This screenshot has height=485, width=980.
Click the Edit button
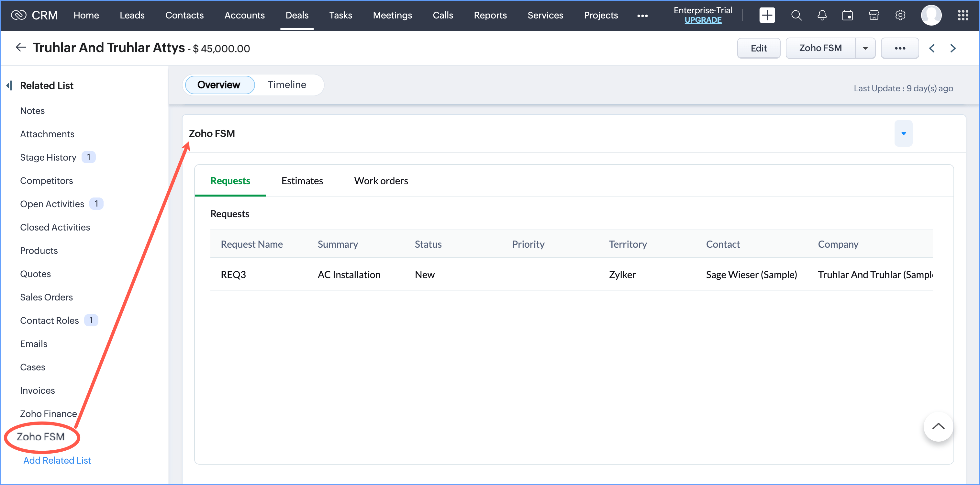pyautogui.click(x=758, y=48)
